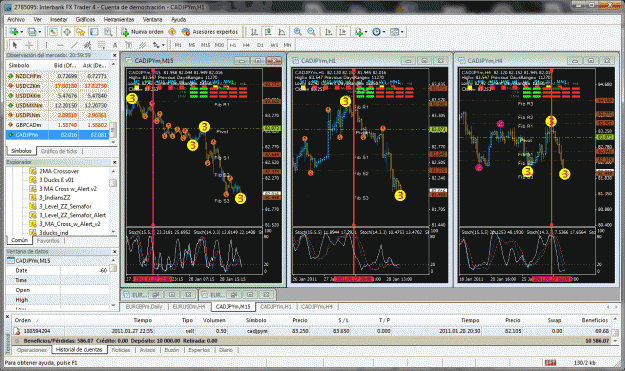The image size is (625, 371).
Task: Select the text A tool
Action: click(x=115, y=45)
